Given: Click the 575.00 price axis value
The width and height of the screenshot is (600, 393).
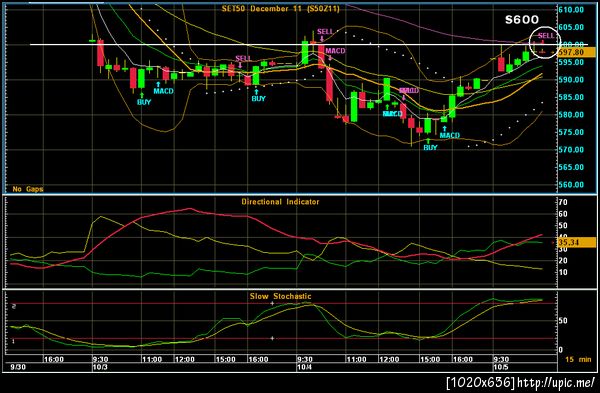Looking at the screenshot, I should coord(571,132).
